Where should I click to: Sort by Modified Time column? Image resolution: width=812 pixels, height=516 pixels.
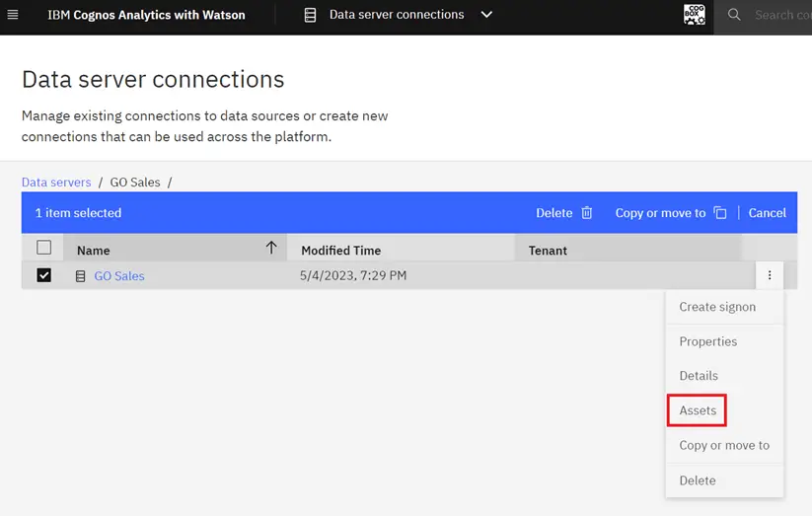(x=340, y=251)
